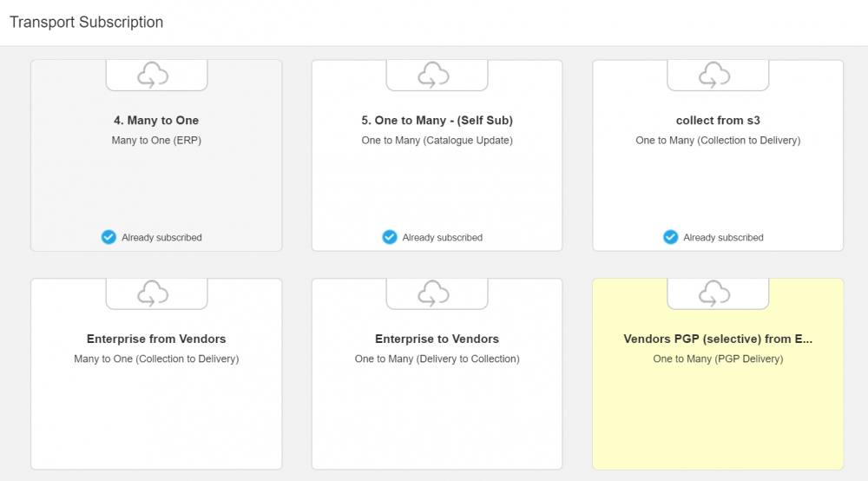This screenshot has height=481, width=868.
Task: Select the Vendors PGP (selective) title
Action: [x=718, y=339]
